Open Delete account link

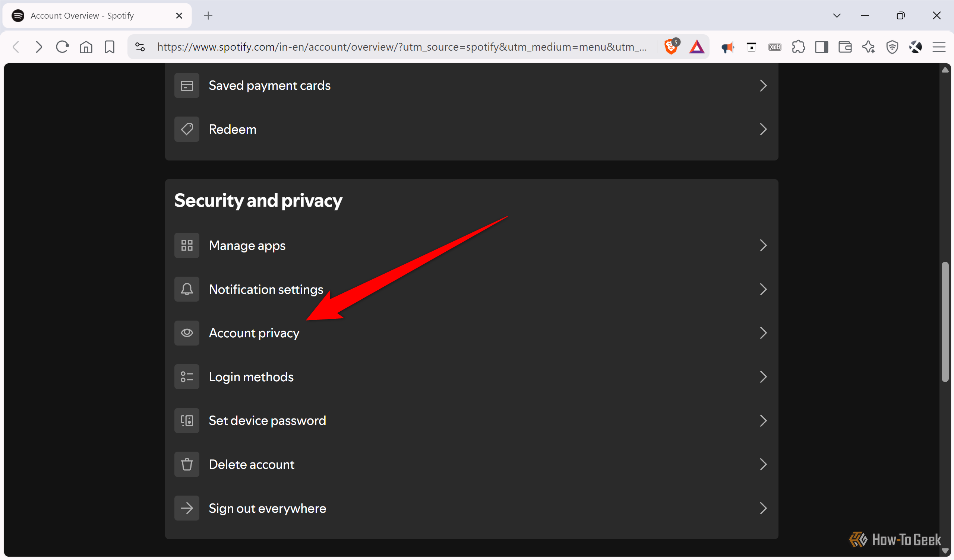pyautogui.click(x=252, y=465)
